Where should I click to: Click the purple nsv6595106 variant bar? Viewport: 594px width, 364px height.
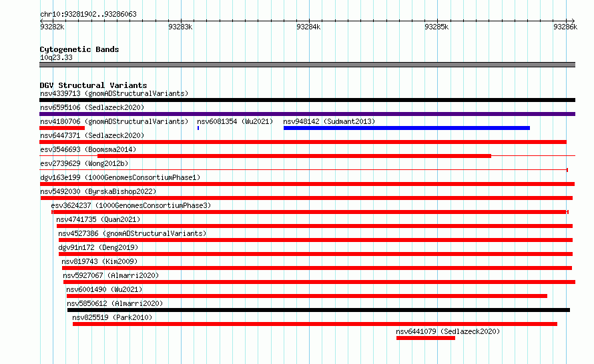pyautogui.click(x=307, y=114)
